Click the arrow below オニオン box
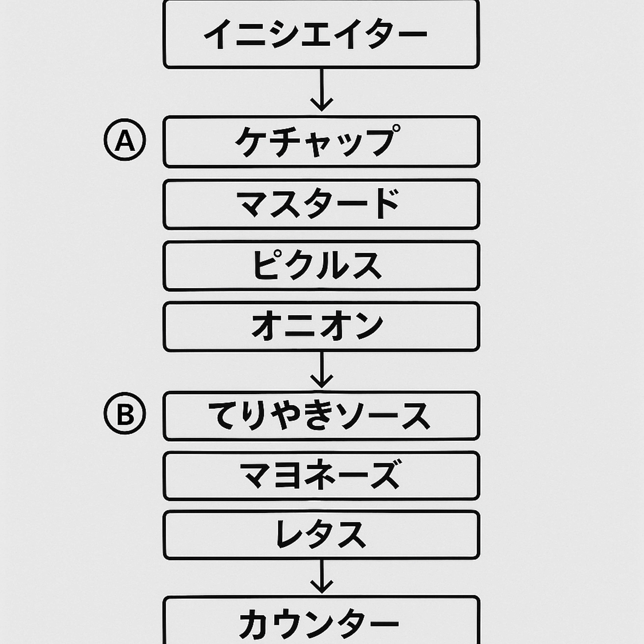 click(x=322, y=370)
